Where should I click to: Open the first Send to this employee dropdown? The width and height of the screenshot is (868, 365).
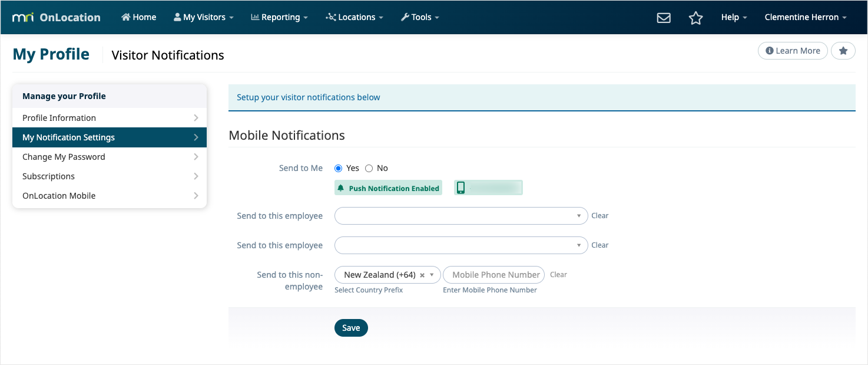pyautogui.click(x=460, y=216)
